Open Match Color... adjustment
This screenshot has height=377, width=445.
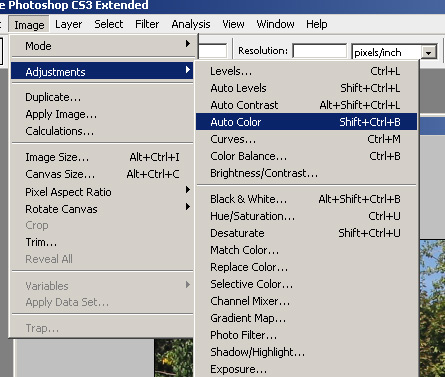pyautogui.click(x=306, y=250)
